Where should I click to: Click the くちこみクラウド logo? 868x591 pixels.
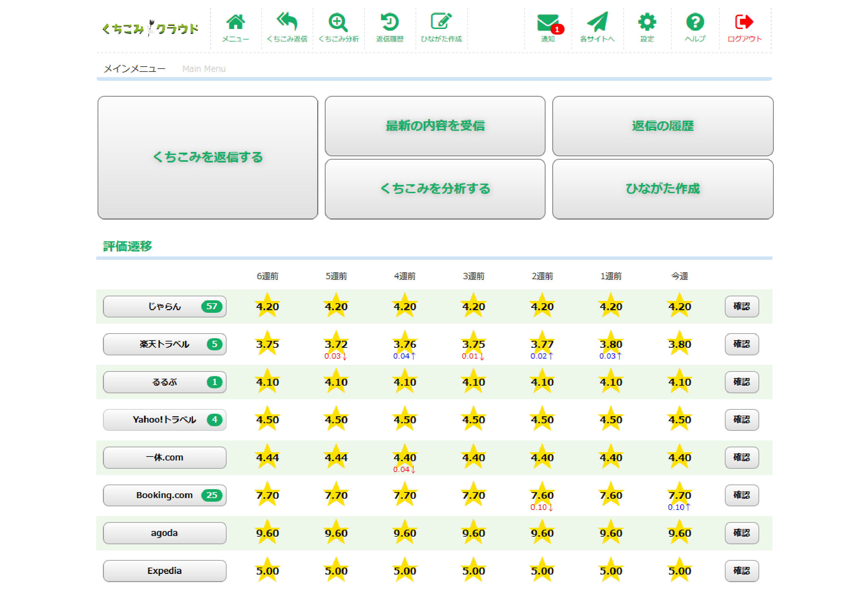(x=150, y=28)
